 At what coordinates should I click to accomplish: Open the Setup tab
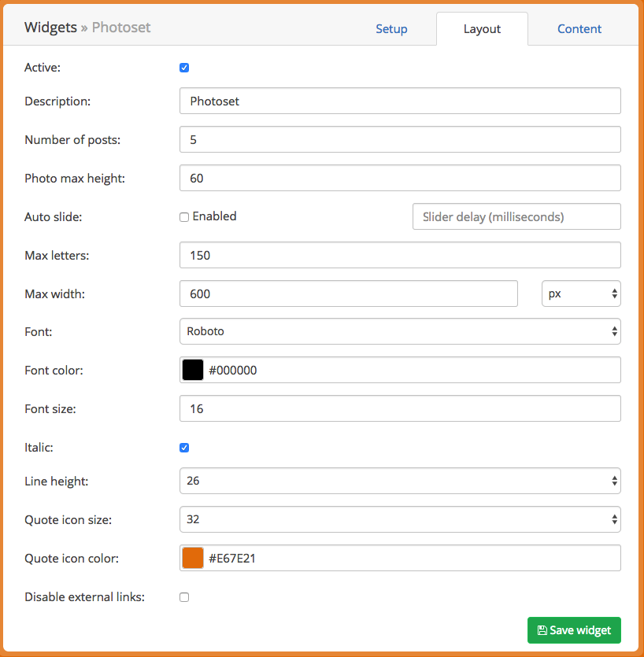click(391, 29)
